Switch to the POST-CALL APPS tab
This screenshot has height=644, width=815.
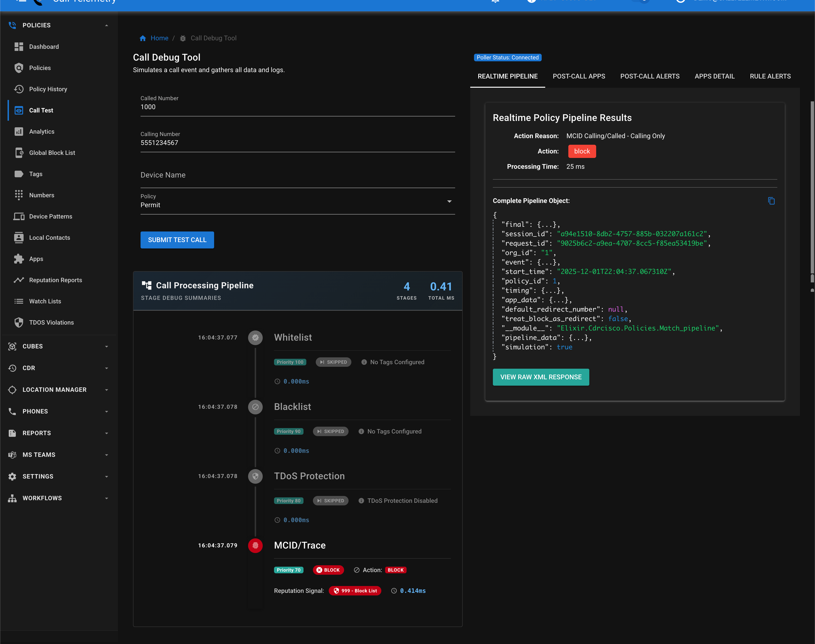(x=579, y=76)
